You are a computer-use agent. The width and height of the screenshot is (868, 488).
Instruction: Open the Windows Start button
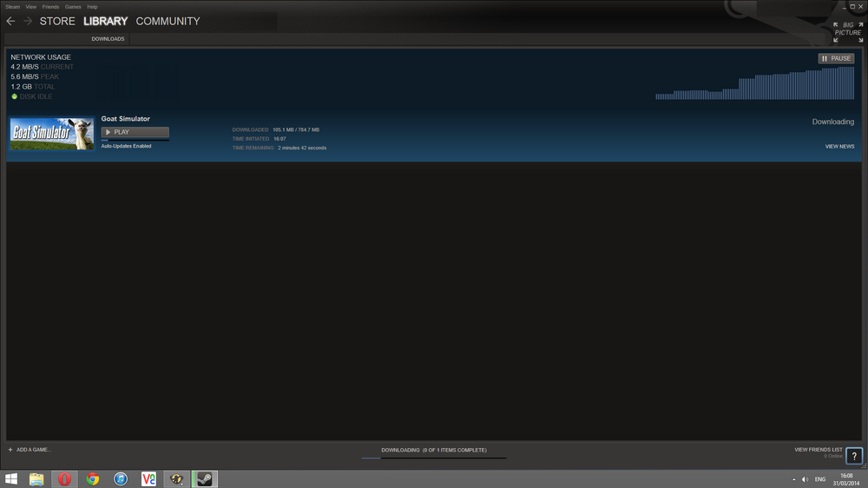[x=11, y=479]
